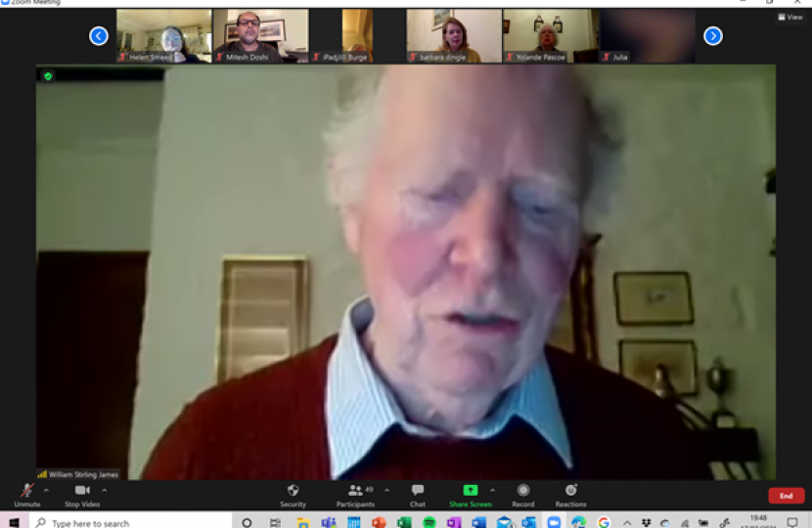
Task: Select Mitesh Doshi's video thumbnail
Action: point(260,36)
